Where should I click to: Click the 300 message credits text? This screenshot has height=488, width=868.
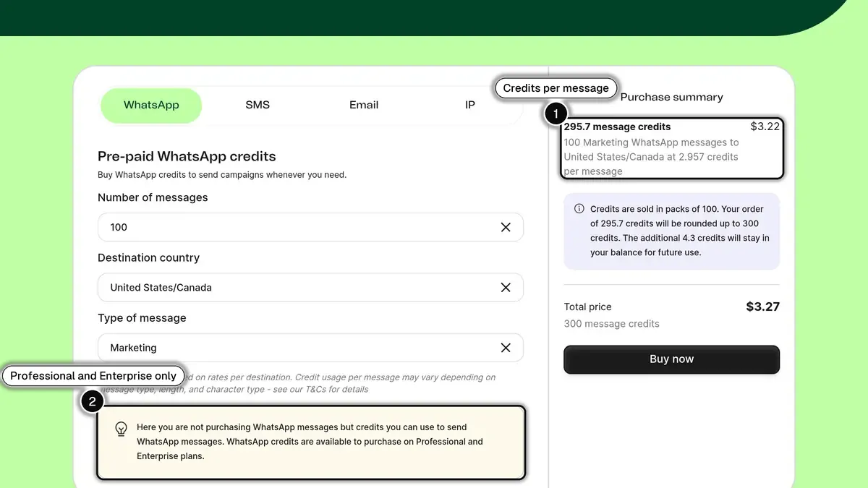(611, 324)
